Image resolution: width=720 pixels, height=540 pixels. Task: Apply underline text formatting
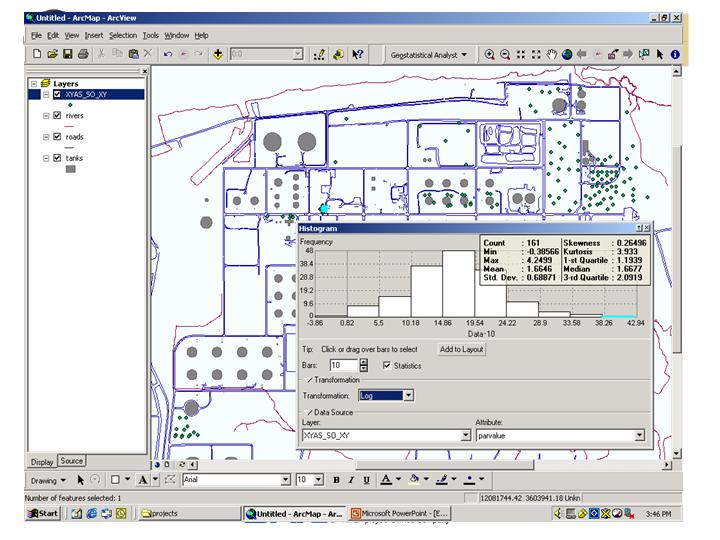[x=366, y=480]
